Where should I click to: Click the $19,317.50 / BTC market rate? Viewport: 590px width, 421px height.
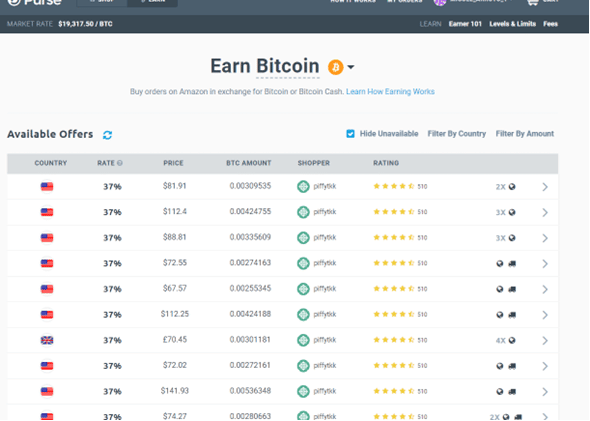(85, 24)
